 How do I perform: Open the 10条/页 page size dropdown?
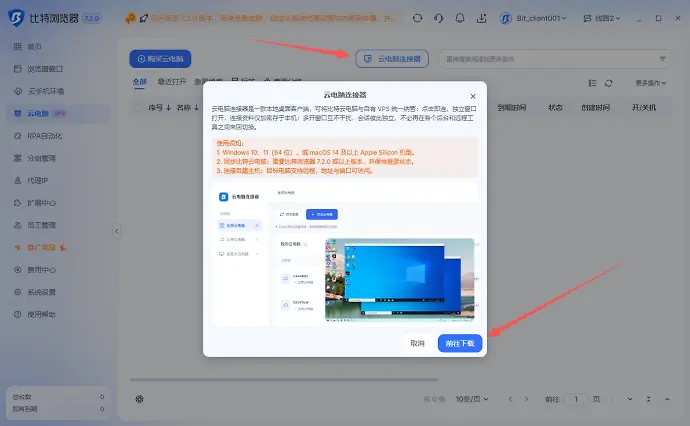point(472,399)
